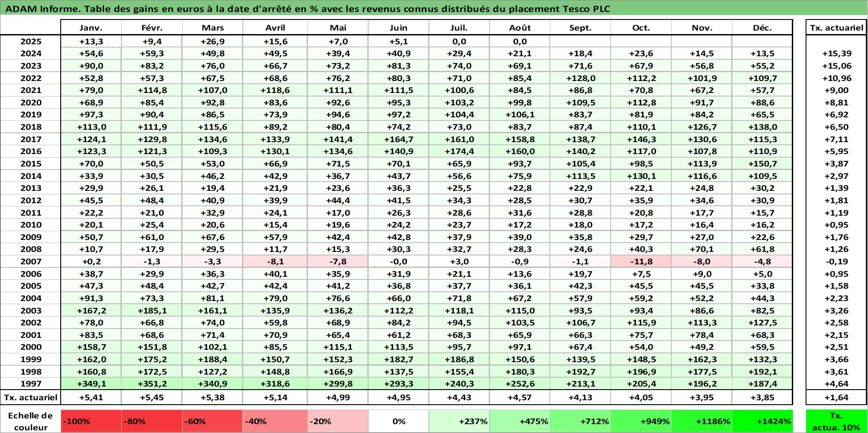Image resolution: width=868 pixels, height=433 pixels.
Task: Select the Oct. column header
Action: (641, 27)
